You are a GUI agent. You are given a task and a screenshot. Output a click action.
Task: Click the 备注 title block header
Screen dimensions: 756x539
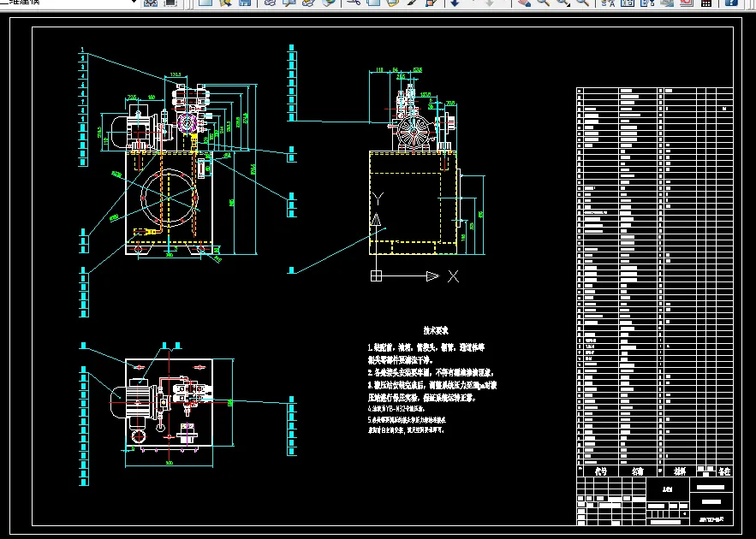(x=724, y=471)
